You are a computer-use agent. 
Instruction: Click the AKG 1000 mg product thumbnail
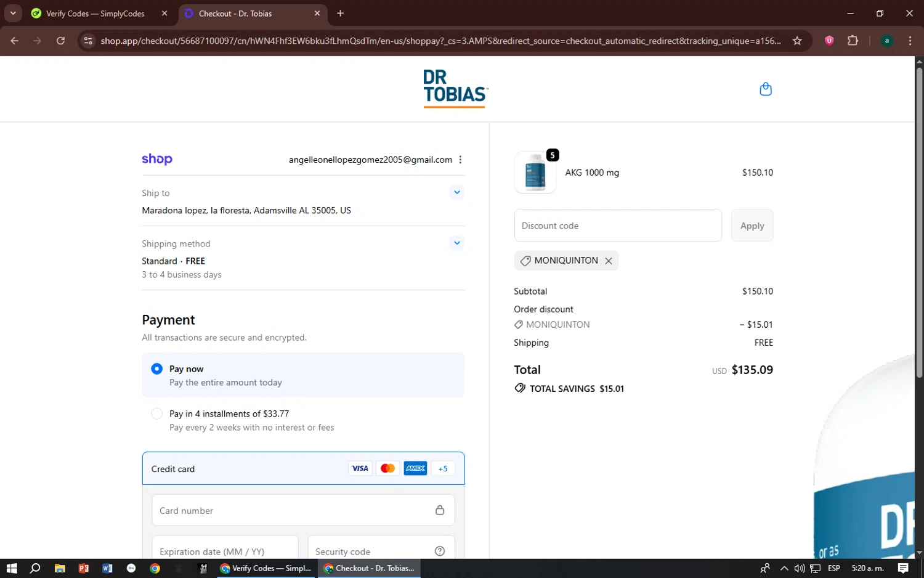pyautogui.click(x=535, y=173)
